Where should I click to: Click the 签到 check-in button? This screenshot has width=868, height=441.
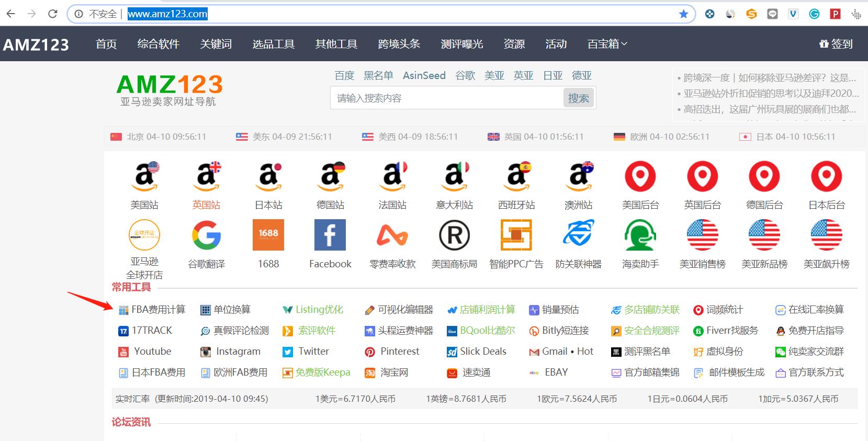coord(836,44)
